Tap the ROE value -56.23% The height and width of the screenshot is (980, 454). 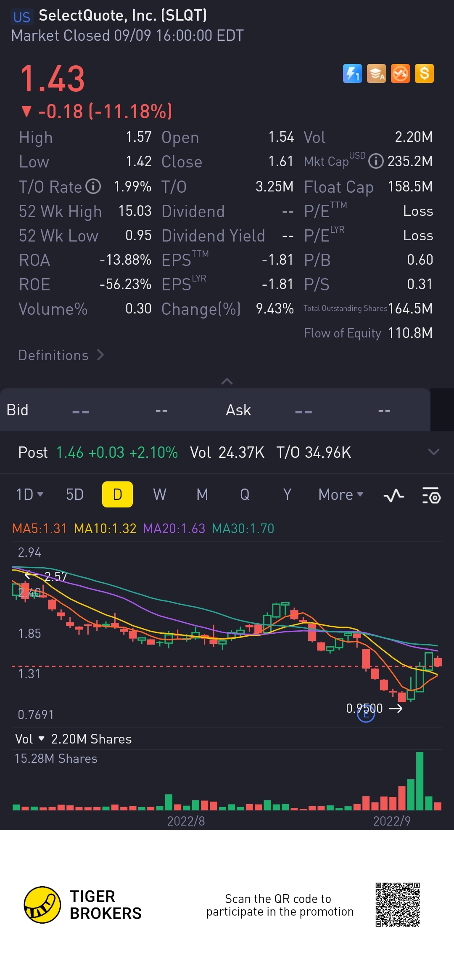pyautogui.click(x=125, y=284)
